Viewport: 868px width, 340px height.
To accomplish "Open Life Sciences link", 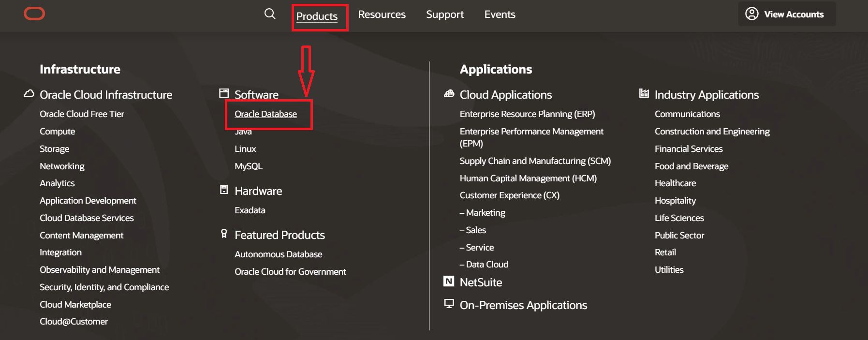I will [679, 218].
